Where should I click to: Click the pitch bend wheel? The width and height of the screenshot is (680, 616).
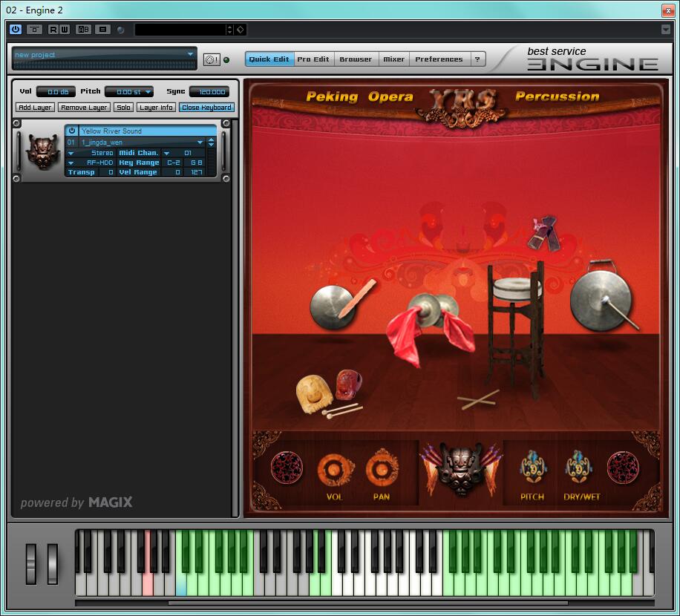[31, 563]
